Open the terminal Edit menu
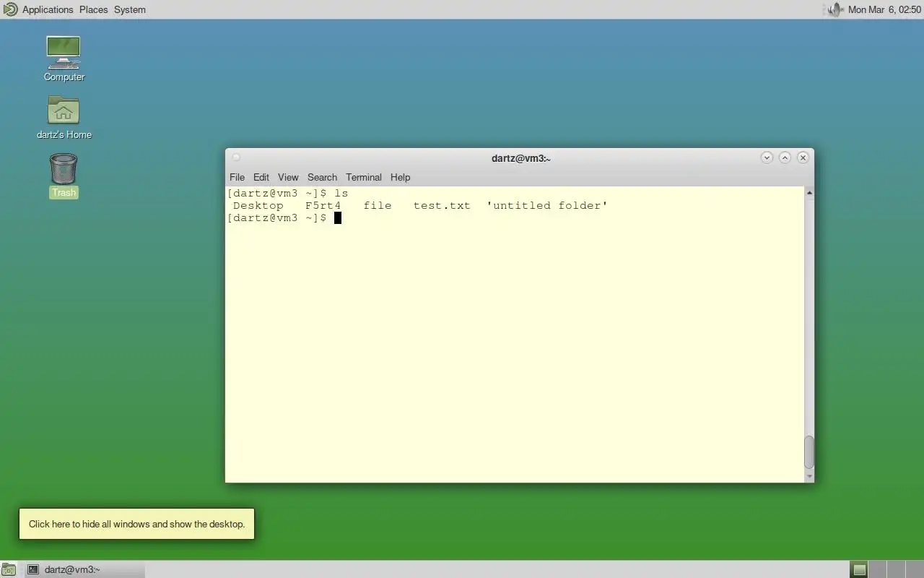The image size is (924, 578). [x=261, y=177]
